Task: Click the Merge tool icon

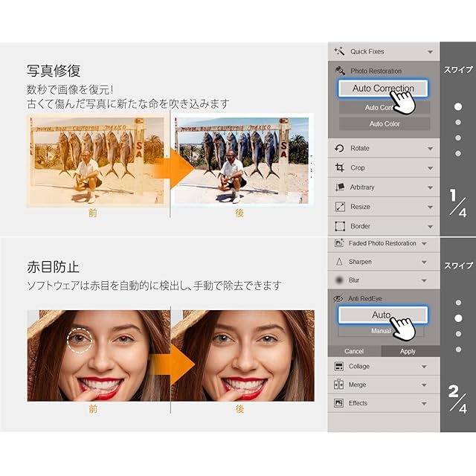Action: pos(339,385)
